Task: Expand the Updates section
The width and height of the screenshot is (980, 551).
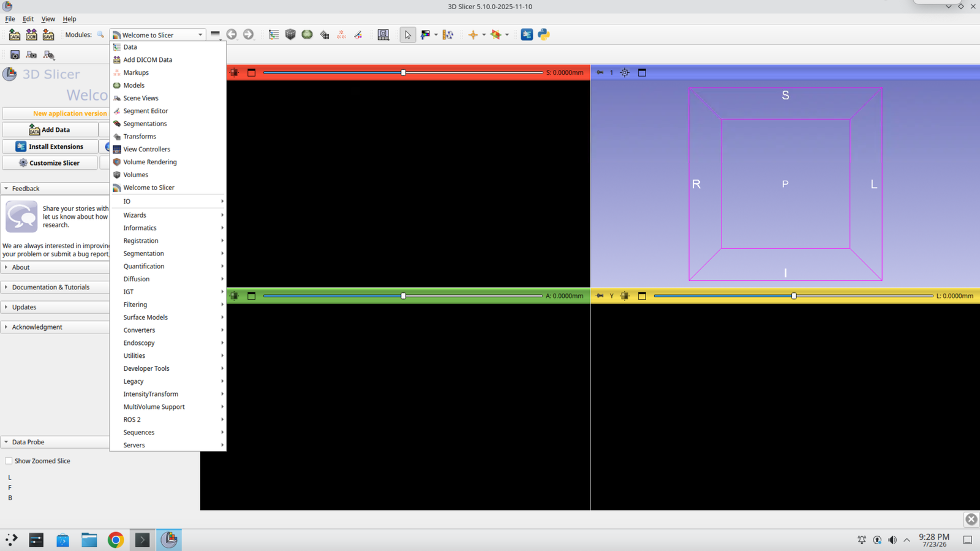Action: pos(55,307)
